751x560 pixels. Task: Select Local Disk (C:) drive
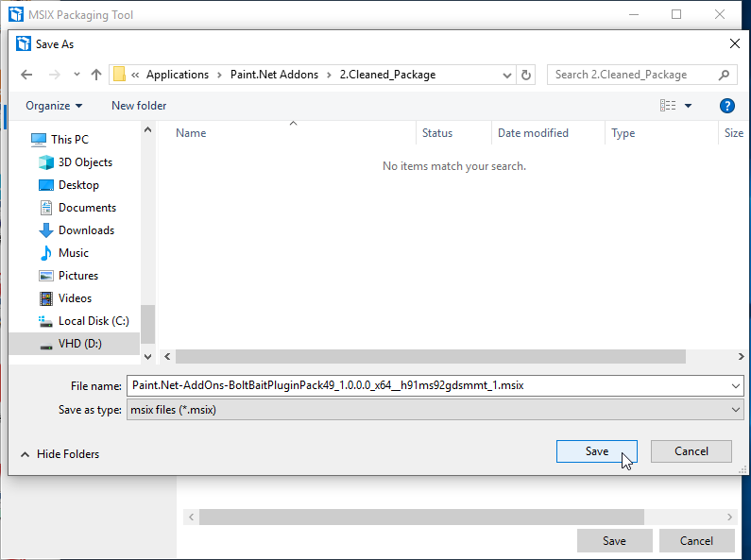point(93,321)
